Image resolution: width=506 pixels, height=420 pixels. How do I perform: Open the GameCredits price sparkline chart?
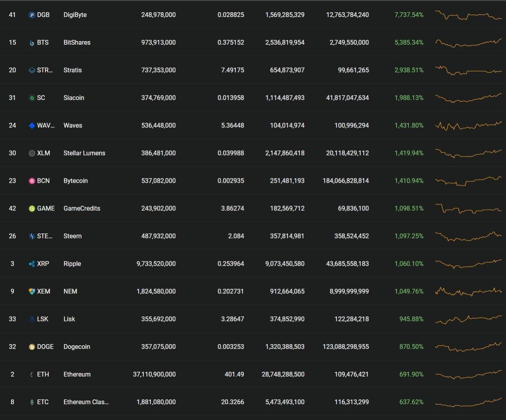coord(468,209)
